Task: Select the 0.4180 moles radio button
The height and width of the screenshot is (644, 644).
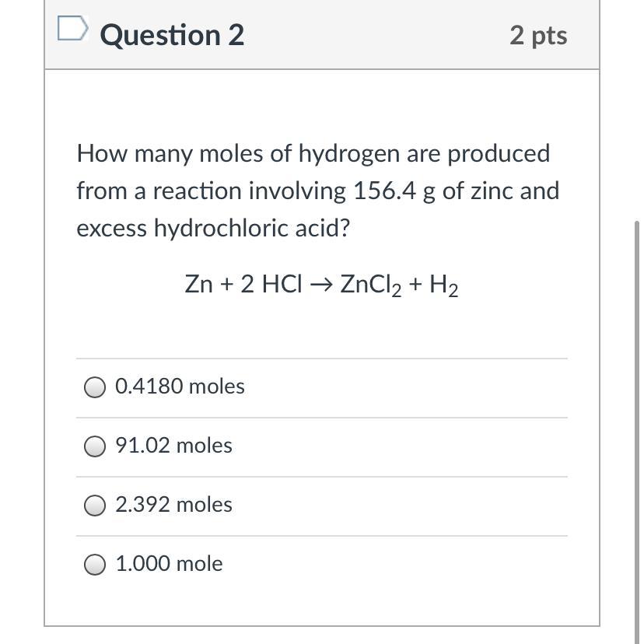Action: click(x=95, y=387)
